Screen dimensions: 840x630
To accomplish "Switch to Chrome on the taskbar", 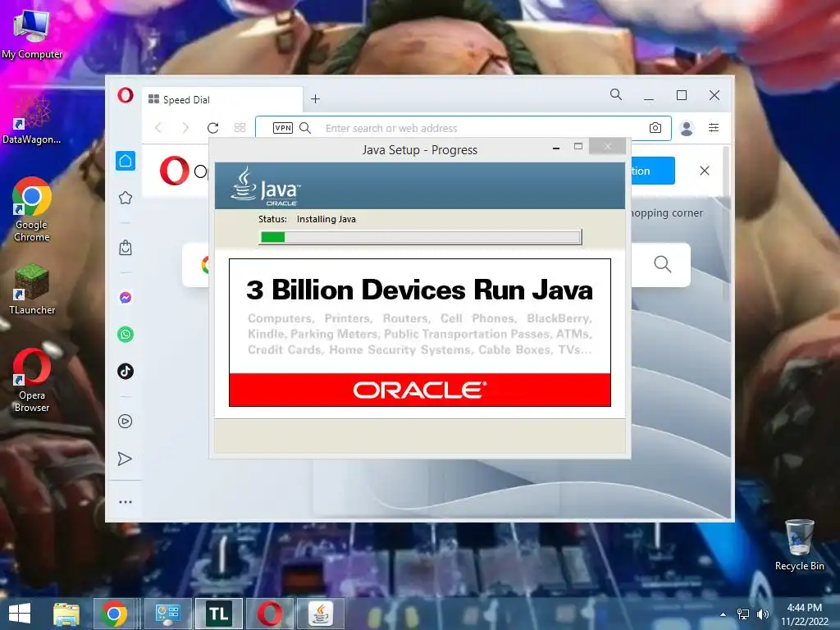I will click(x=113, y=614).
